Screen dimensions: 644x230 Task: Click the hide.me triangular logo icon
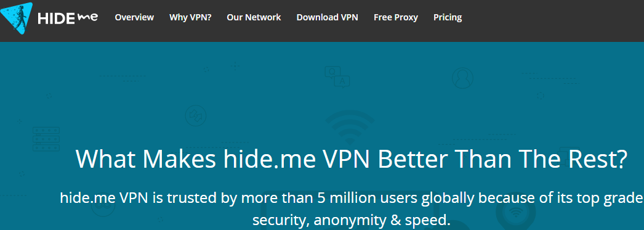17,17
